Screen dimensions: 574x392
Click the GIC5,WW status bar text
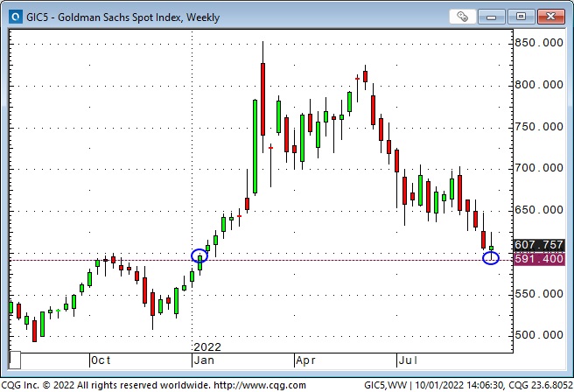pos(386,385)
